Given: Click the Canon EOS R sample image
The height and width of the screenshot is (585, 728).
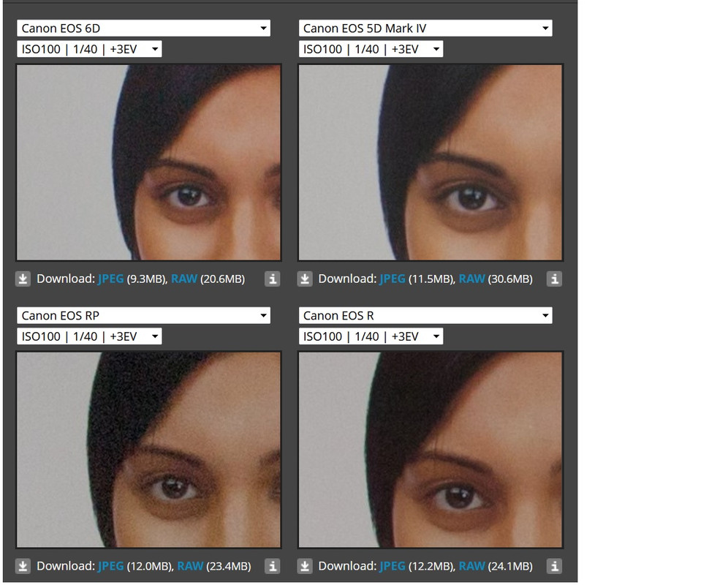Looking at the screenshot, I should tap(431, 449).
